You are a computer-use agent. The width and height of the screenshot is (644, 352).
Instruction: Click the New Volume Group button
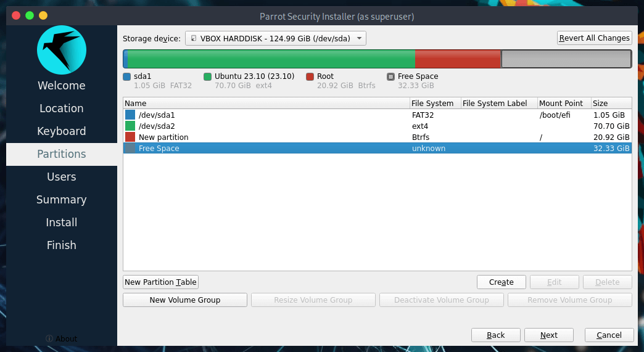coord(184,300)
